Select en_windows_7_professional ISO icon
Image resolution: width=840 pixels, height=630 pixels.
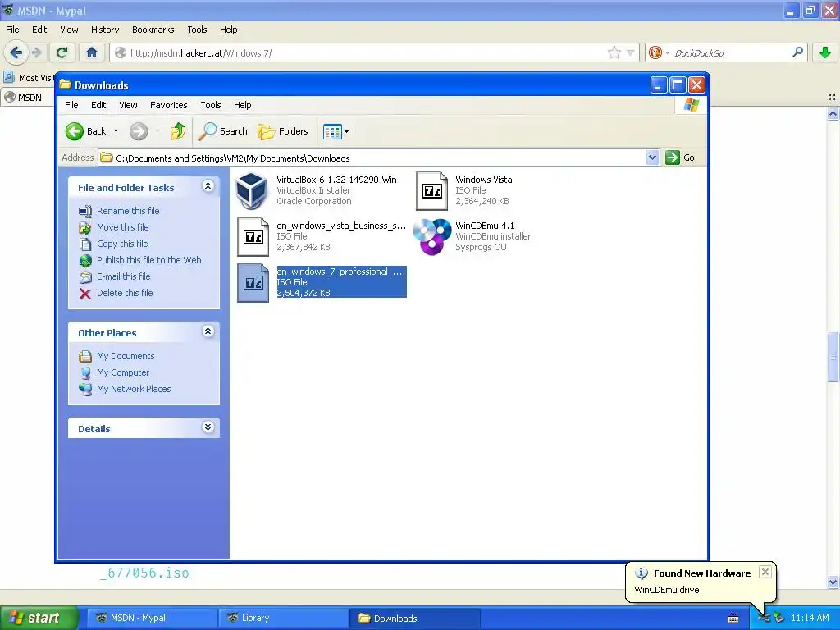coord(253,283)
